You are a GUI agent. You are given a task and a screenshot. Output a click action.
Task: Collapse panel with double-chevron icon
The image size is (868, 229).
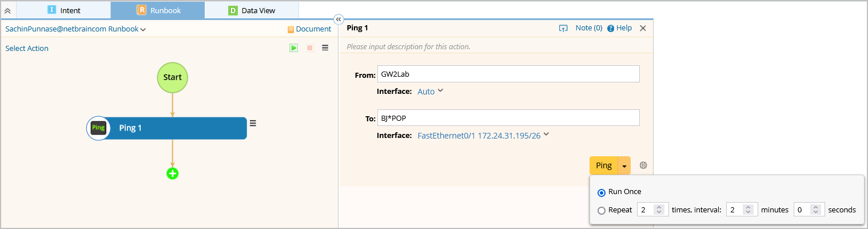pos(338,18)
